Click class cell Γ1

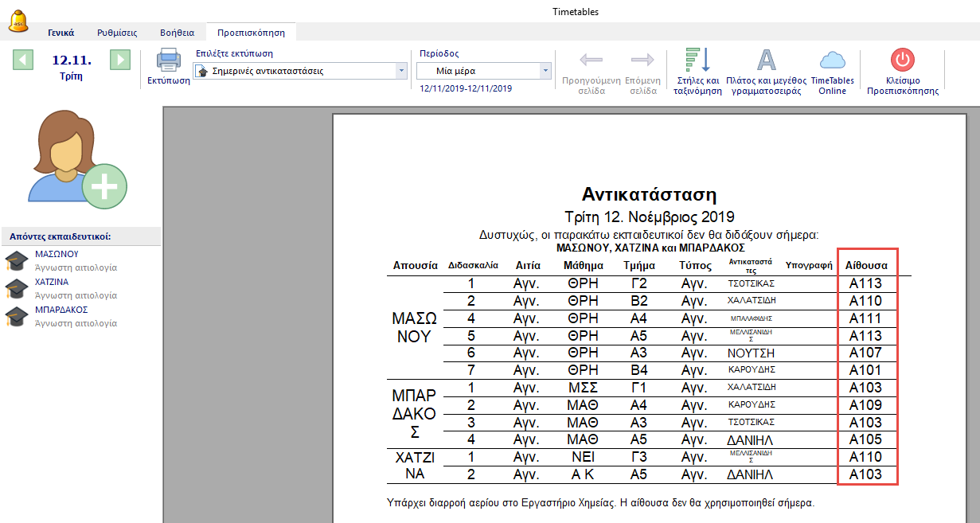(638, 388)
